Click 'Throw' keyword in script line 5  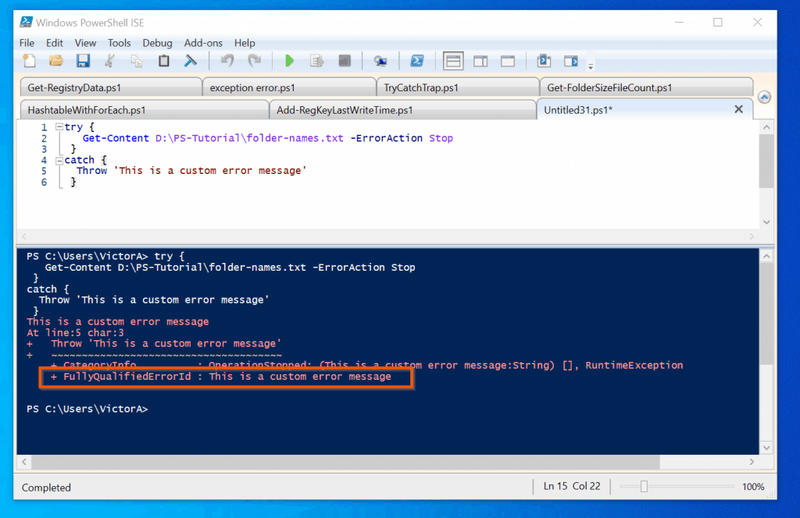(92, 170)
